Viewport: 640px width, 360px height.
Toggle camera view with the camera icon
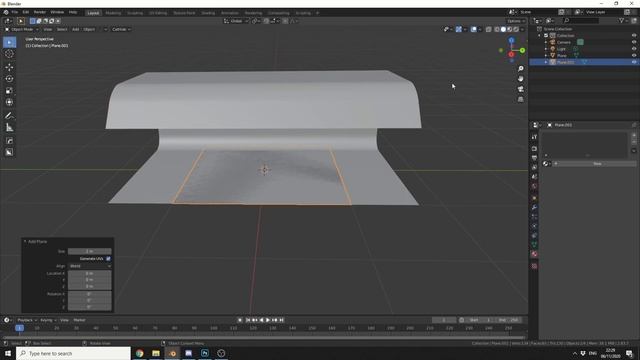(520, 89)
